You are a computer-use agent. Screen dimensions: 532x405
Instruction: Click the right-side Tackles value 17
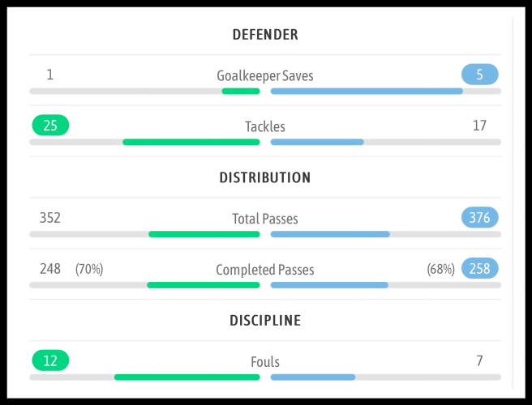(479, 126)
